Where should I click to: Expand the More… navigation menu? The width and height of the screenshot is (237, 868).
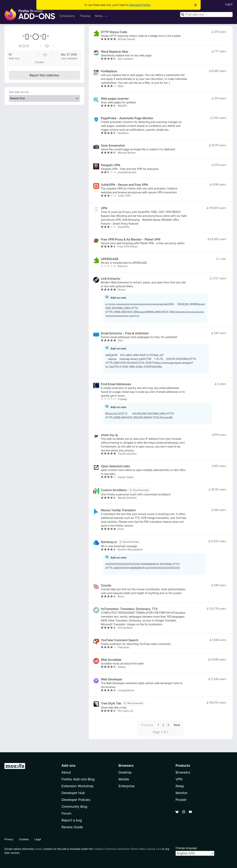101,16
